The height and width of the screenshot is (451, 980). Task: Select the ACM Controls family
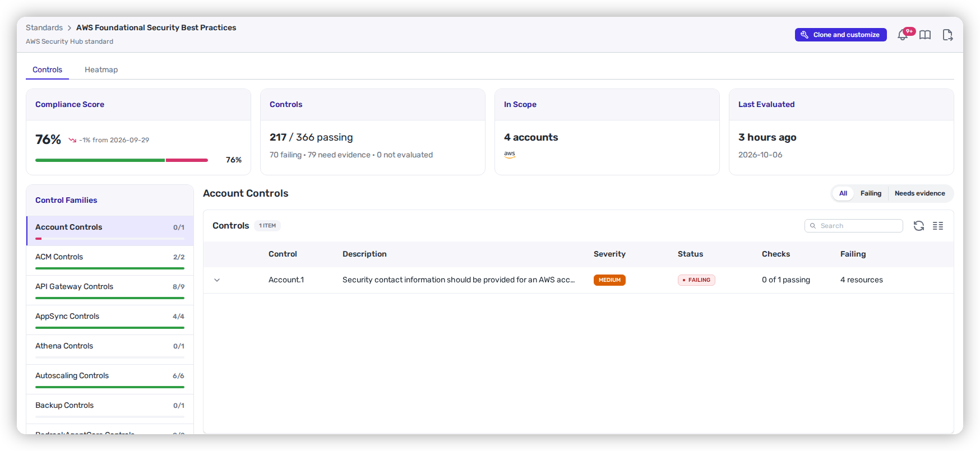[110, 261]
